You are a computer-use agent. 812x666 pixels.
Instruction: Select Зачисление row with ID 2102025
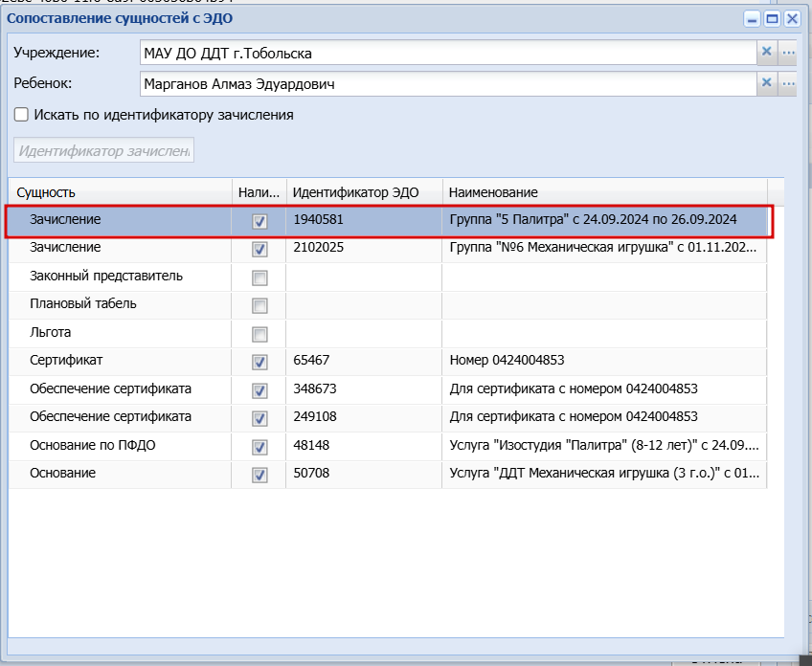pyautogui.click(x=388, y=248)
